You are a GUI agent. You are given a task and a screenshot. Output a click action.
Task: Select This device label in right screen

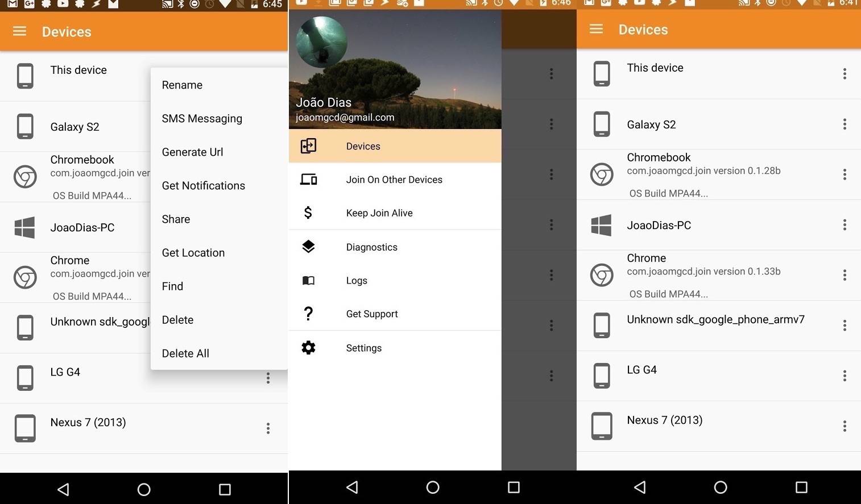click(x=655, y=68)
